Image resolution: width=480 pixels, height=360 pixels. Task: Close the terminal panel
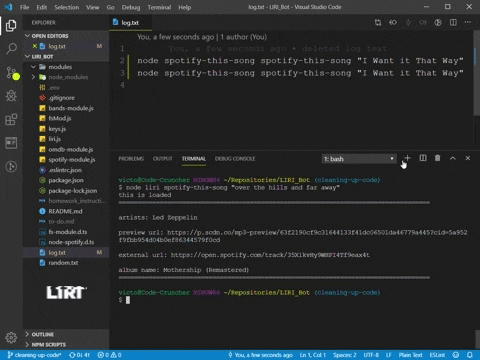click(x=468, y=158)
